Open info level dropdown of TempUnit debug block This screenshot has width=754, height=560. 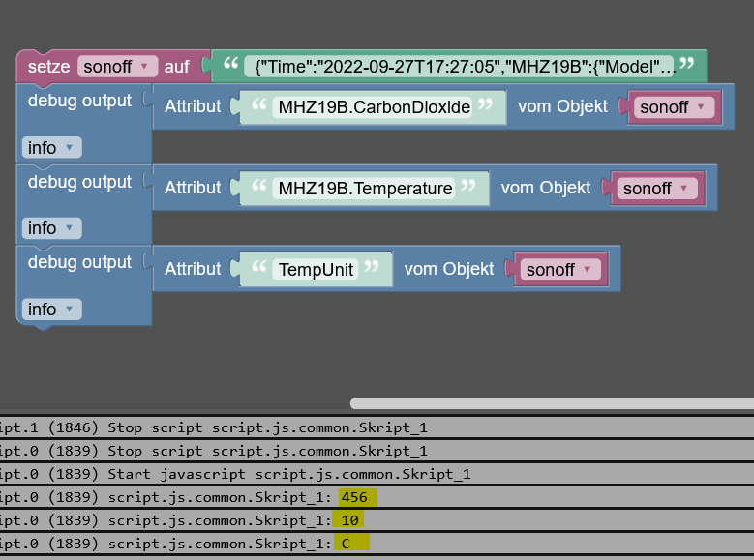(x=51, y=309)
